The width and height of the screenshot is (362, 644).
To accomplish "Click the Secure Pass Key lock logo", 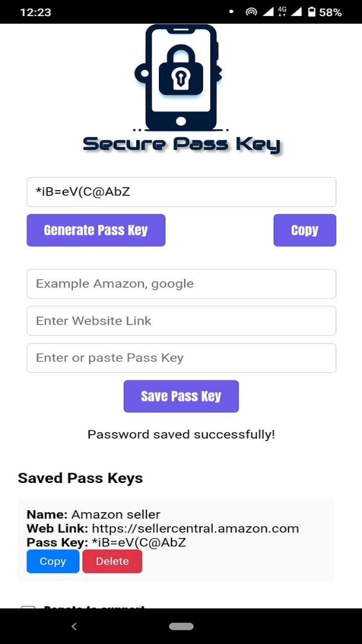I will tap(181, 70).
